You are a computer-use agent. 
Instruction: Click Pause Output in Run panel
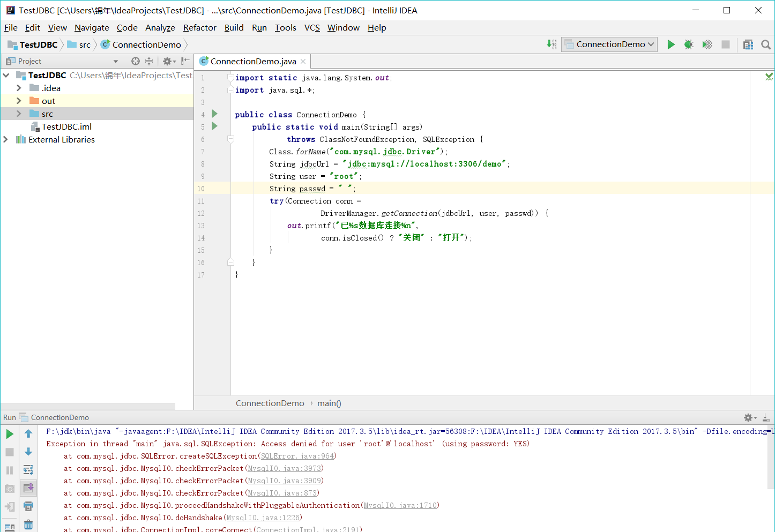(x=10, y=470)
